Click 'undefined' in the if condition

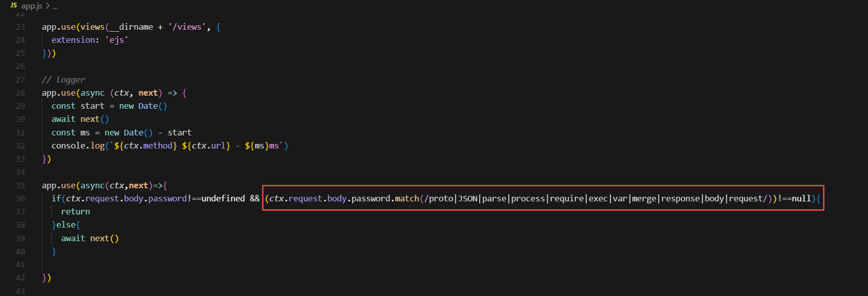[223, 199]
